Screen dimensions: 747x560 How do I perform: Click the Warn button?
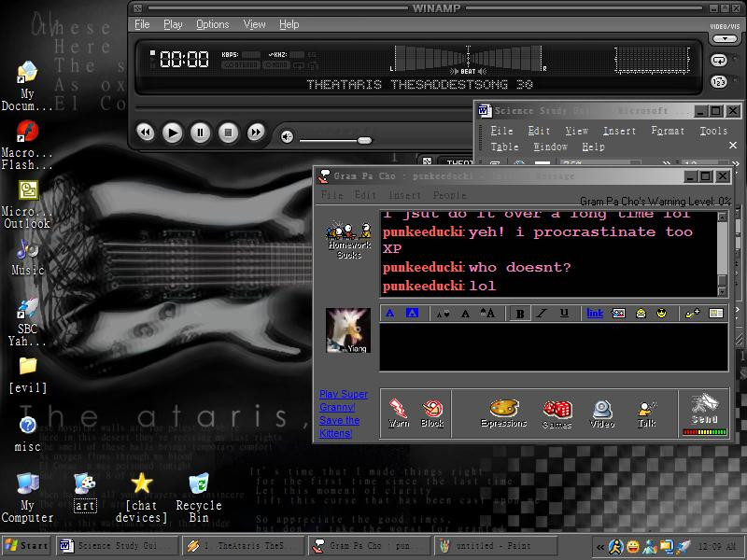[x=399, y=413]
